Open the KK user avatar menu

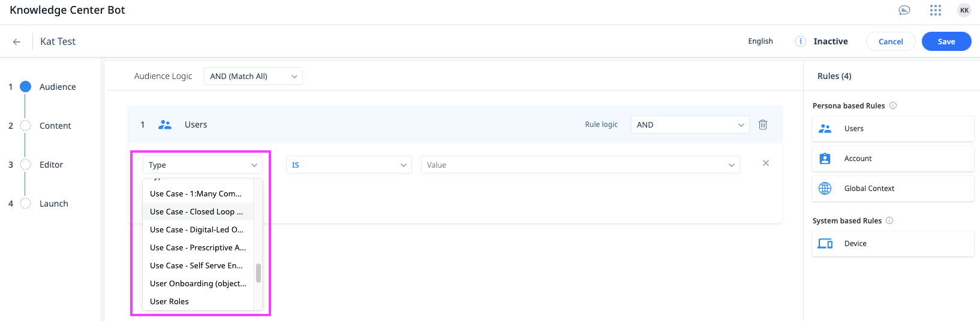click(x=964, y=10)
